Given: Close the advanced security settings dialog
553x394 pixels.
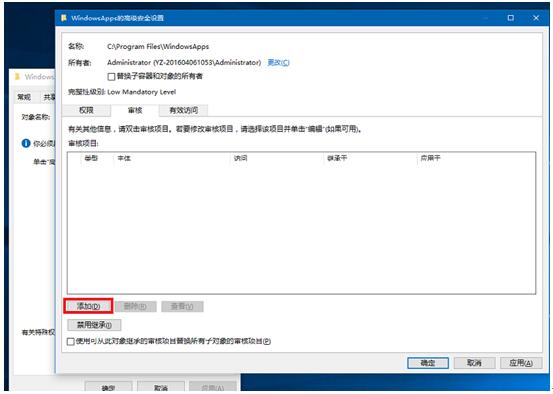Looking at the screenshot, I should [x=536, y=18].
